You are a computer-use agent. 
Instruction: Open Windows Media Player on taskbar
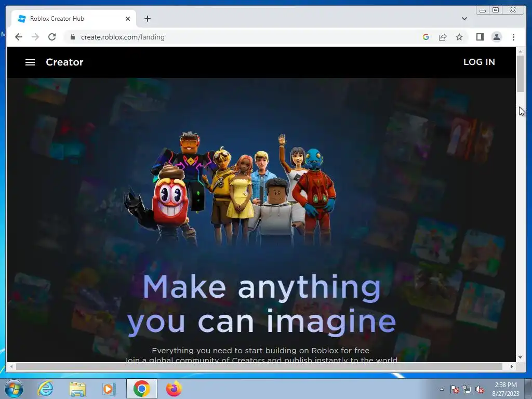(109, 389)
